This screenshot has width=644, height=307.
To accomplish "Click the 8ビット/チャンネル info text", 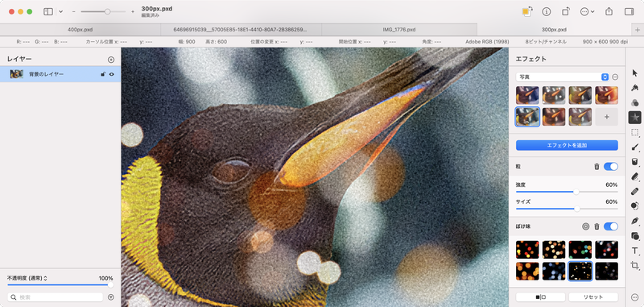I will click(x=546, y=42).
